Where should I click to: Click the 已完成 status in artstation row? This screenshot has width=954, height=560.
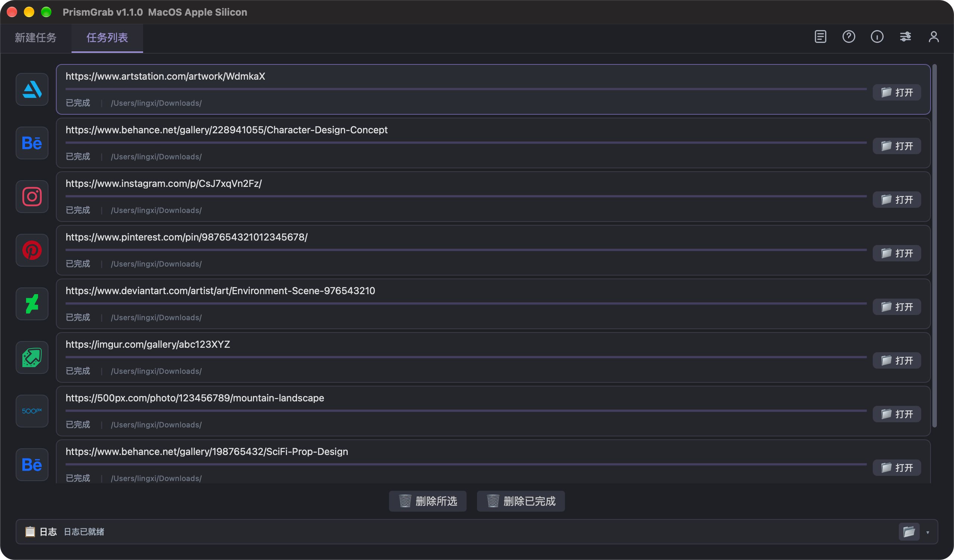(78, 103)
